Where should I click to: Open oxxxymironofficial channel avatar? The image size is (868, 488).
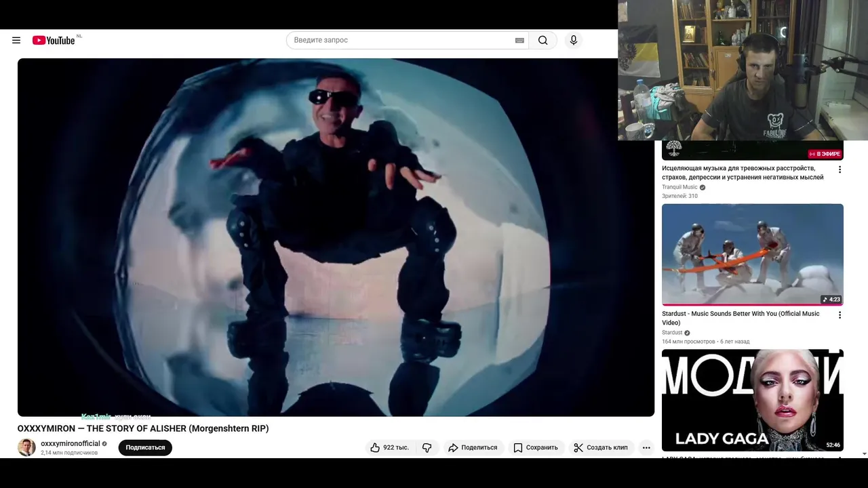[26, 447]
